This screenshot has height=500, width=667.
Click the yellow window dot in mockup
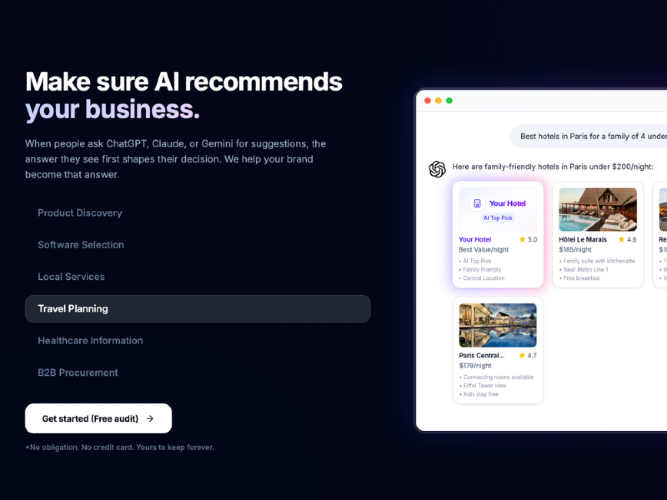coord(438,100)
